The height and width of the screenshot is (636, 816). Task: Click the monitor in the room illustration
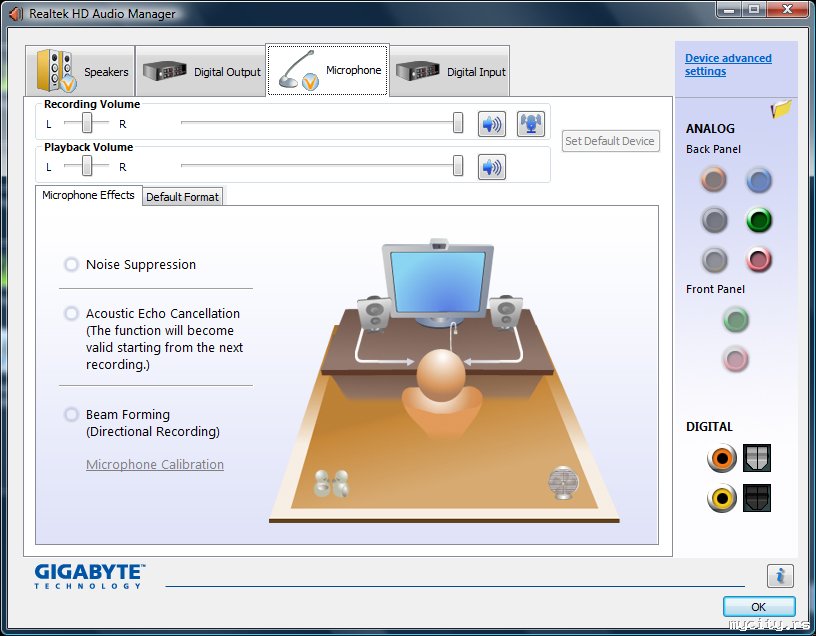pyautogui.click(x=438, y=282)
